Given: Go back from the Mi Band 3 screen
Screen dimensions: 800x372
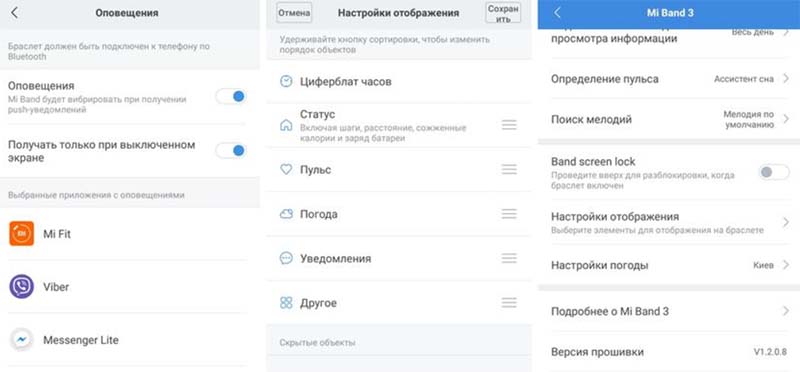Looking at the screenshot, I should point(557,13).
